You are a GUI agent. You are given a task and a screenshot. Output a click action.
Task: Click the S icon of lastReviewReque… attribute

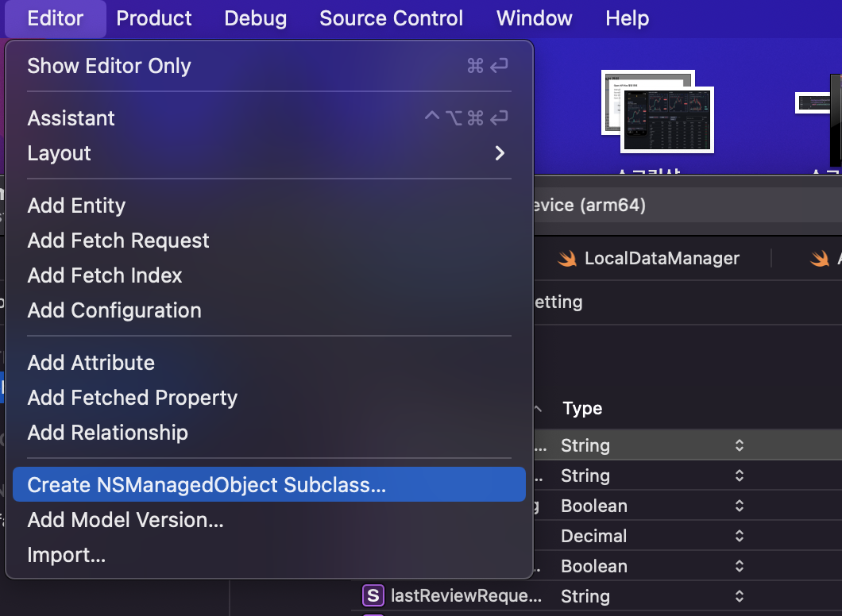pos(373,595)
